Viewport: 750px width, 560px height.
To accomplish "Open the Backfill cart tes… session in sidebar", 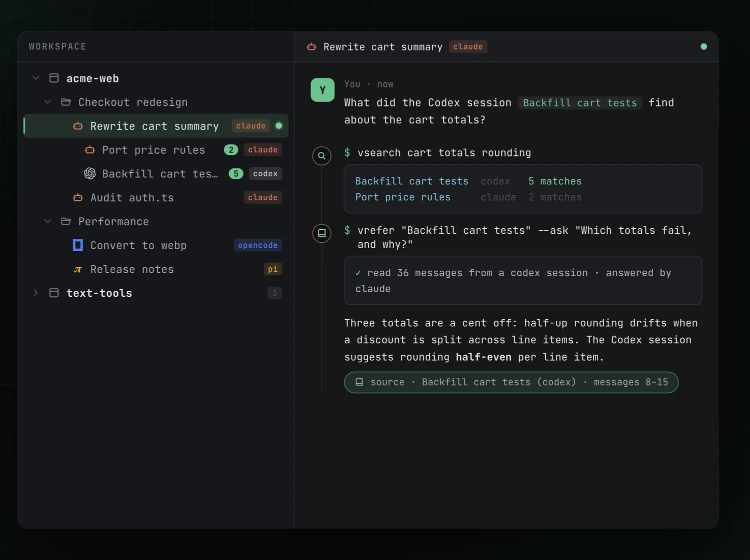I will pos(156,173).
